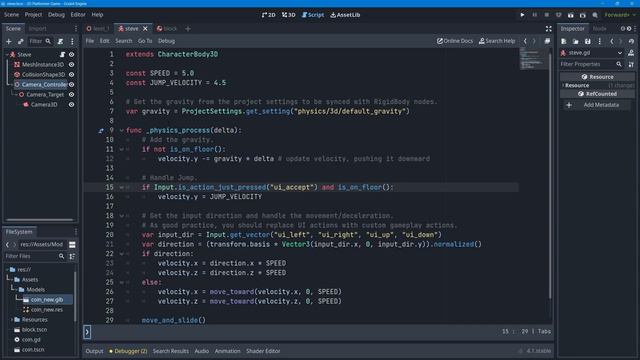640x360 pixels.
Task: Switch to the 2D workspace
Action: click(x=268, y=15)
